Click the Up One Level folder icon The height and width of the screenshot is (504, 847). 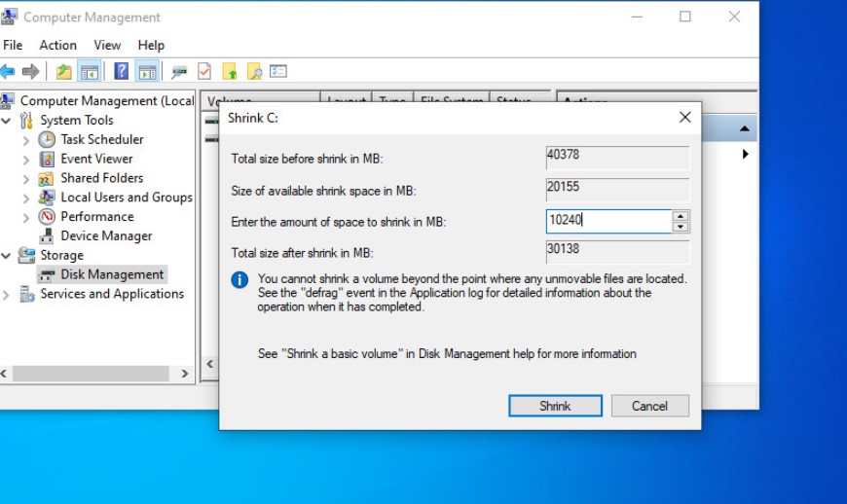pos(63,71)
